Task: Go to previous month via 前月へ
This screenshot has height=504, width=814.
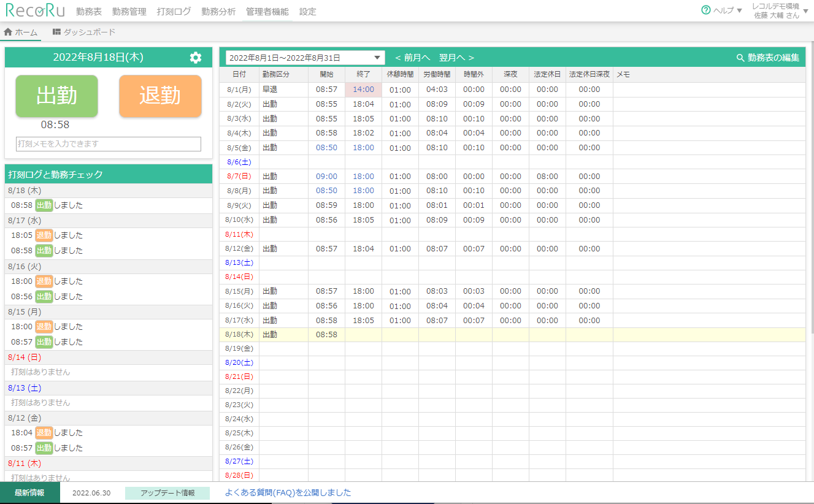Action: pyautogui.click(x=412, y=58)
